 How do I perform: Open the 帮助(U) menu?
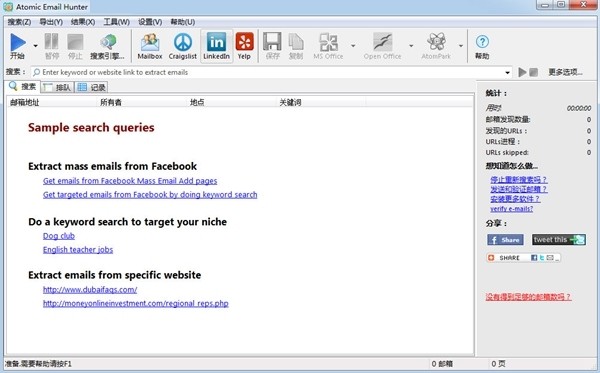pos(183,22)
